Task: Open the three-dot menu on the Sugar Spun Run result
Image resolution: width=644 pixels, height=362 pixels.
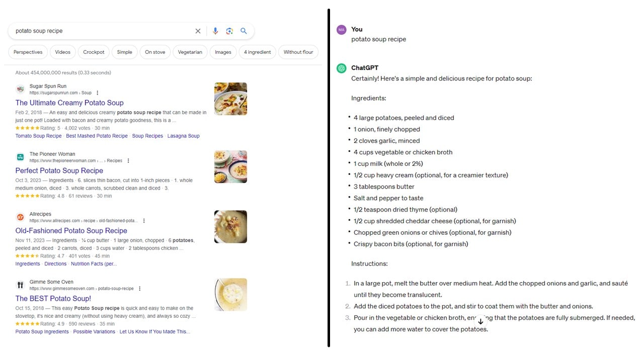Action: pyautogui.click(x=98, y=93)
